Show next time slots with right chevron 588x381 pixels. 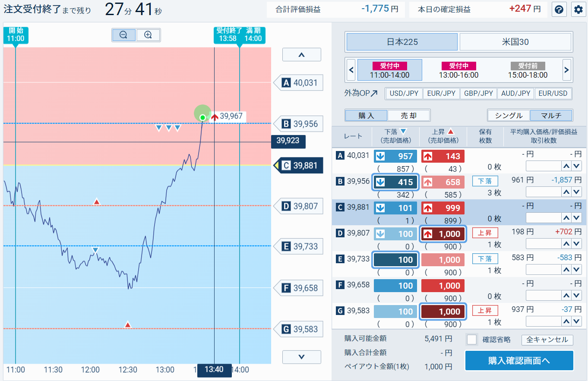click(567, 70)
